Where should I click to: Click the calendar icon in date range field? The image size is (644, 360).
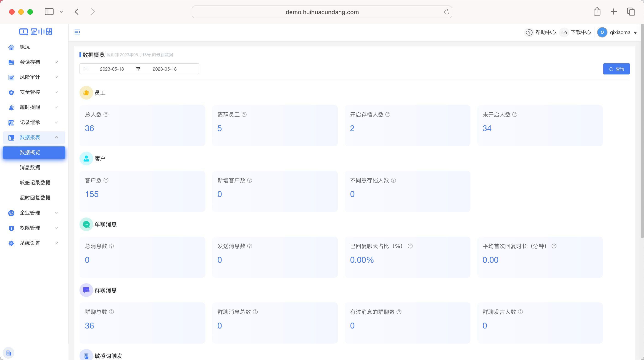[86, 69]
